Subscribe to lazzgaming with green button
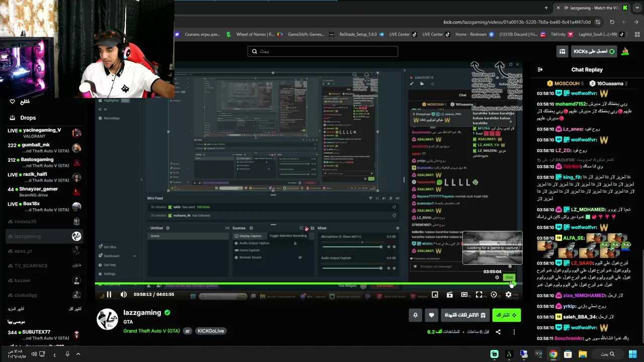Viewport: 644px width, 362px height. coord(507,315)
